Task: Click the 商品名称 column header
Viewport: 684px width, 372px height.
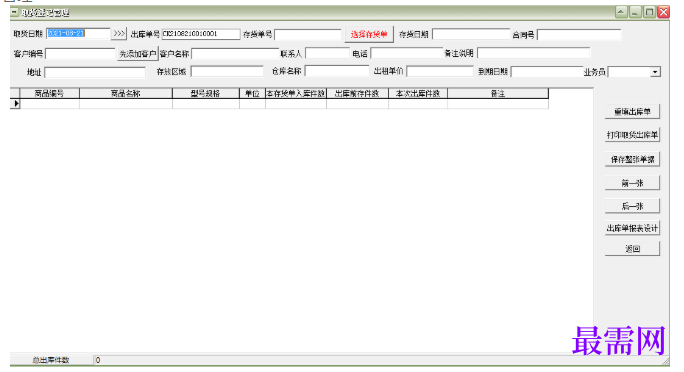Action: [126, 93]
